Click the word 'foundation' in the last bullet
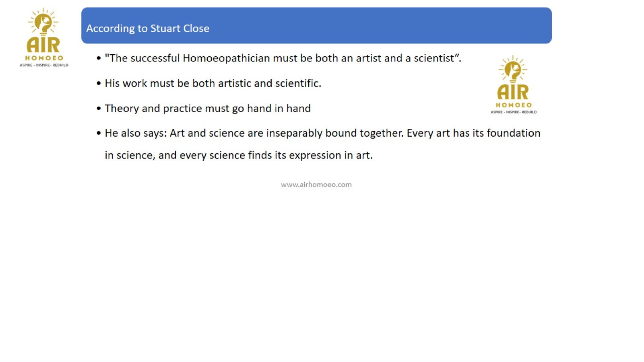Screen dimensions: 644x362 pyautogui.click(x=513, y=133)
